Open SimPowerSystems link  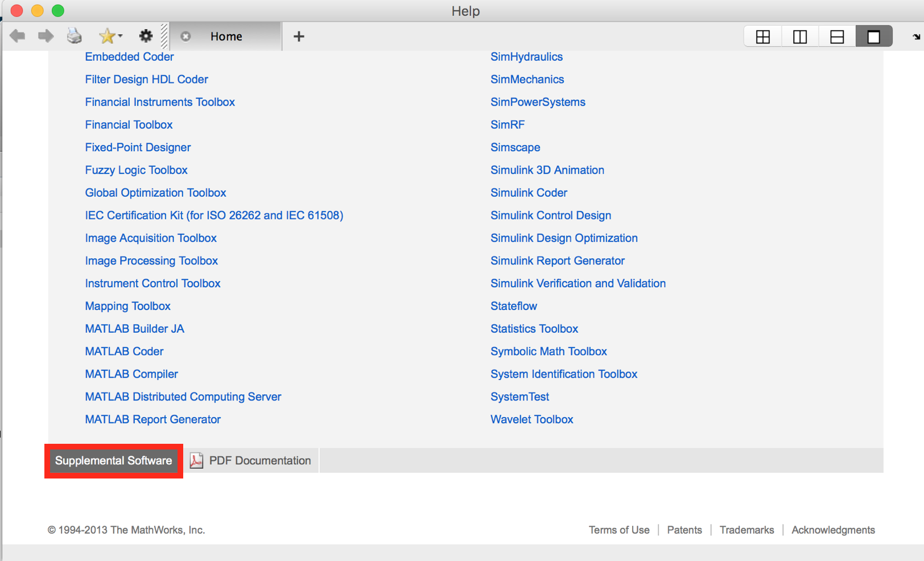538,102
